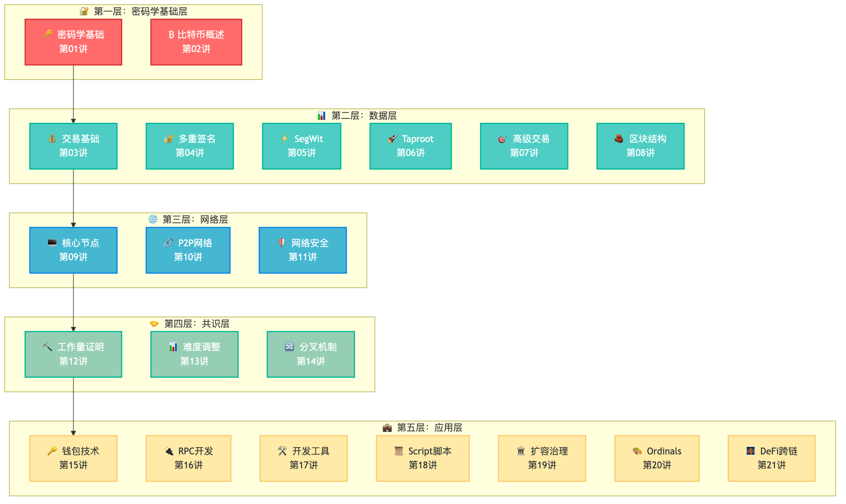This screenshot has height=504, width=846.
Task: Click the money bag icon in 交易基础
Action: coord(52,138)
